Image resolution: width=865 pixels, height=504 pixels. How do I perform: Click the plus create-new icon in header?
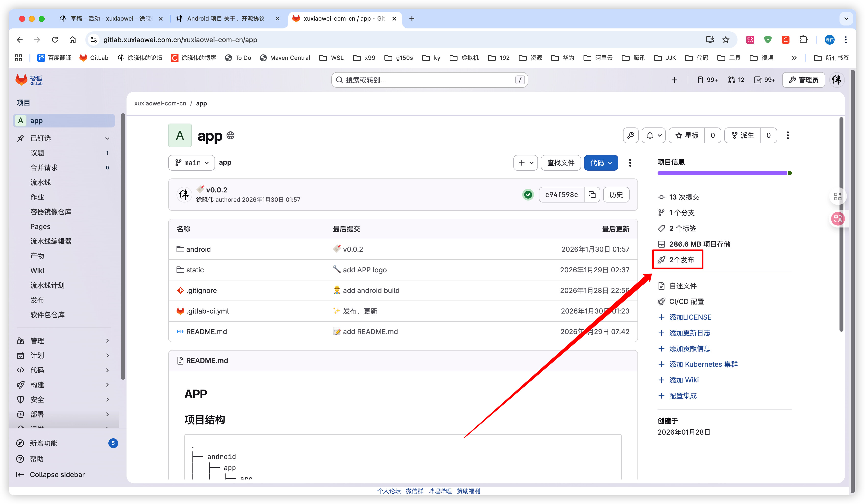(x=674, y=80)
